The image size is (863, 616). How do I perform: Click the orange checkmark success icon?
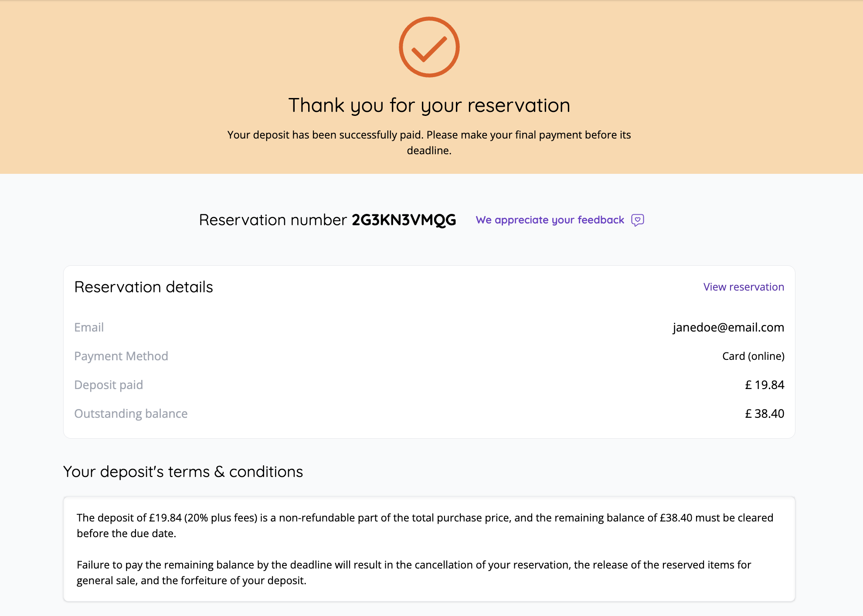click(429, 47)
